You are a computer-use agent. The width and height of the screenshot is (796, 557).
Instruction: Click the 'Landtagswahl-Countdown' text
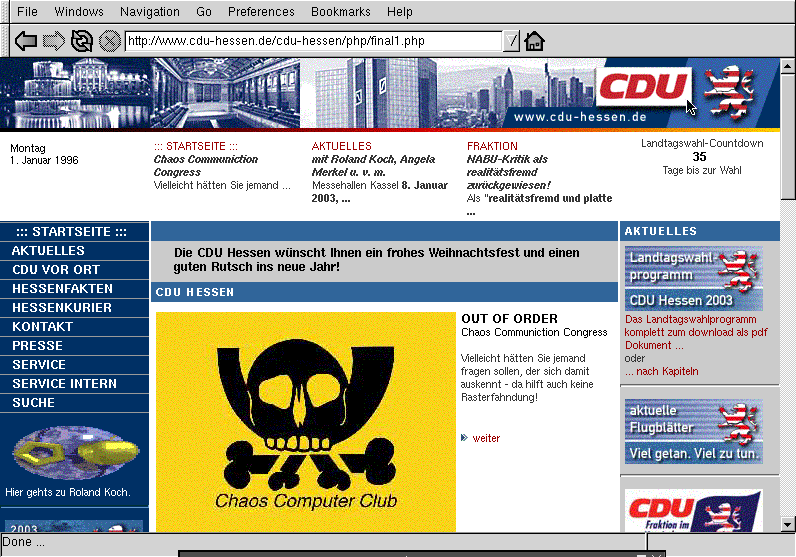[702, 143]
